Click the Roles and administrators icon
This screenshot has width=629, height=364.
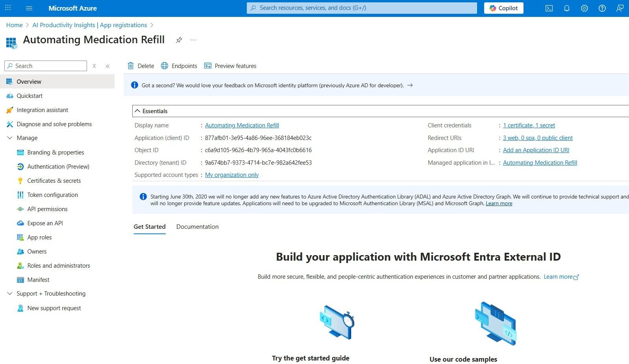[20, 266]
